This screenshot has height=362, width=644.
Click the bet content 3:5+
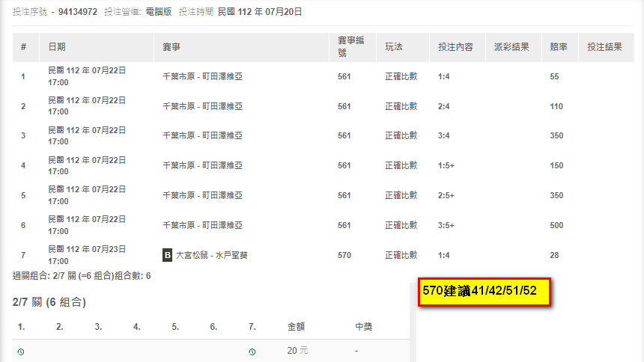[x=446, y=225]
